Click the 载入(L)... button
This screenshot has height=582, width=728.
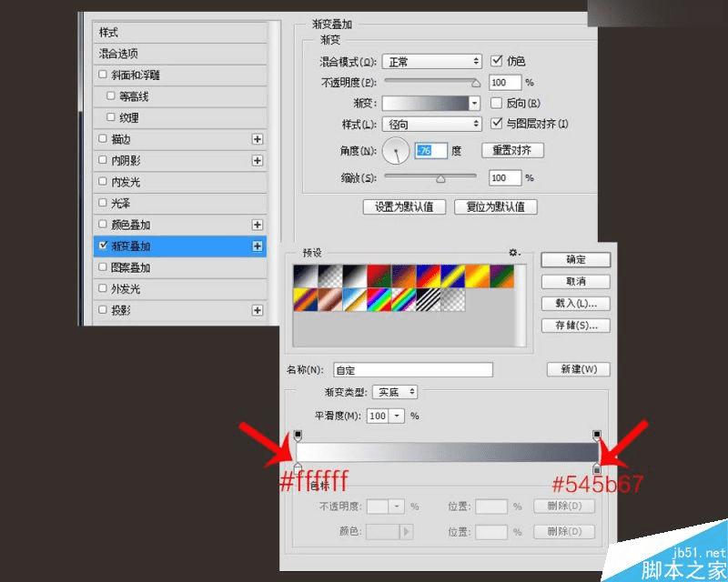576,304
